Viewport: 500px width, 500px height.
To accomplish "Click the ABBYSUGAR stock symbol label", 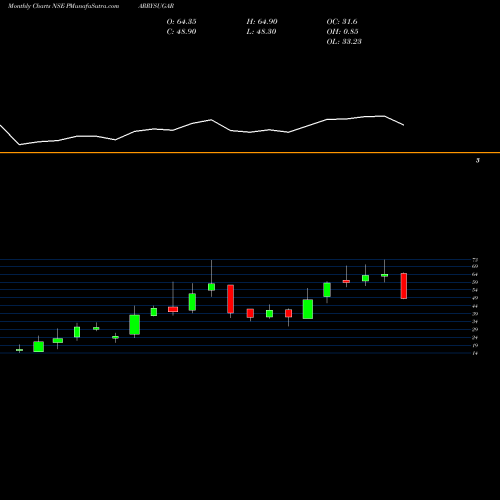I will tap(156, 6).
